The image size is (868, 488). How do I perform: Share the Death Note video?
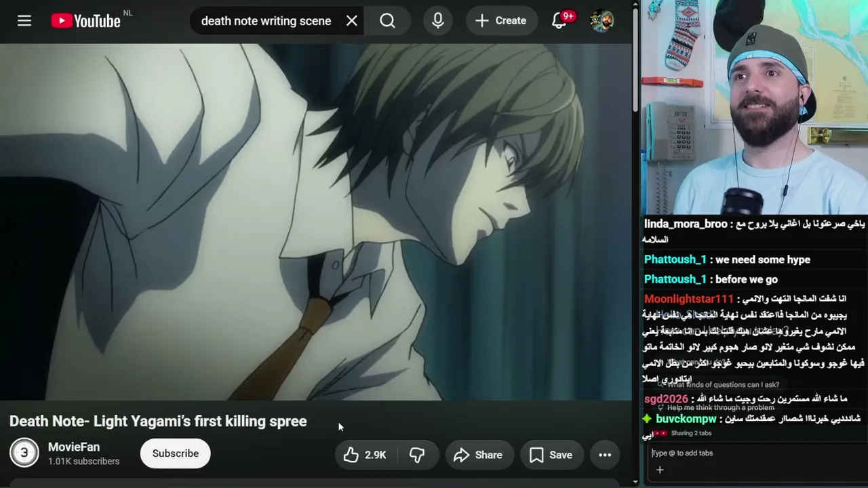[479, 455]
